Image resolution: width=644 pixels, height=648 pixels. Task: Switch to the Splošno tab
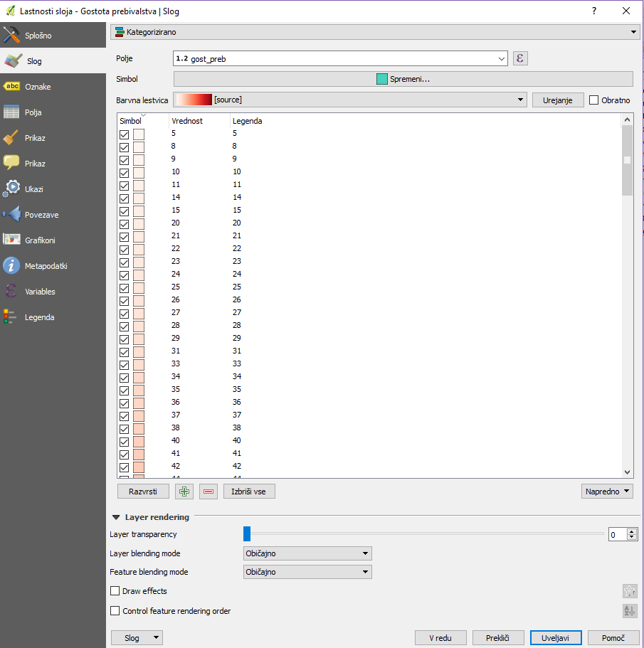(x=38, y=36)
